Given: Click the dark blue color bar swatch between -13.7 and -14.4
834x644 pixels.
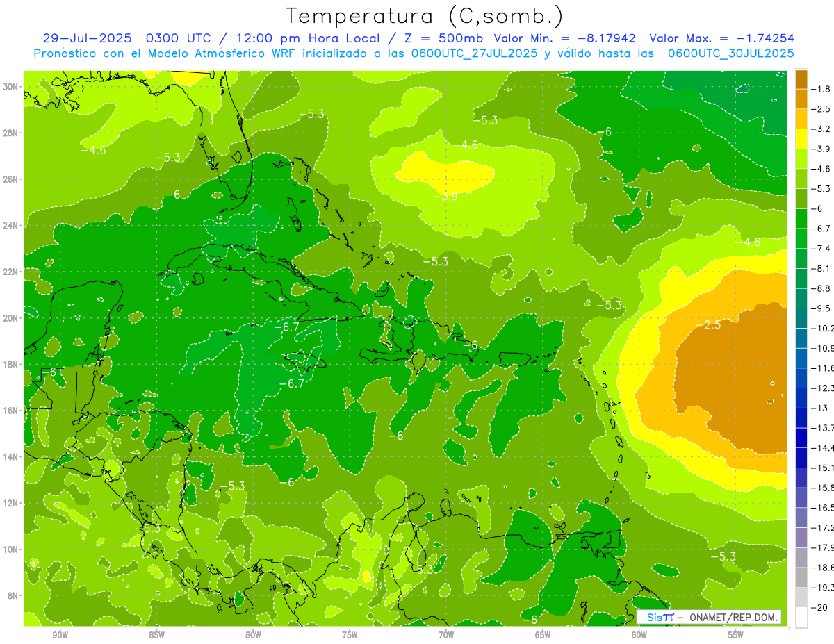Looking at the screenshot, I should tap(801, 438).
